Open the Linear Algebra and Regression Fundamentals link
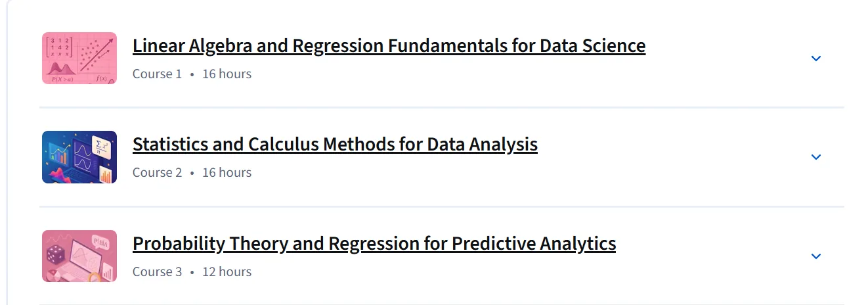This screenshot has width=868, height=305. click(389, 45)
